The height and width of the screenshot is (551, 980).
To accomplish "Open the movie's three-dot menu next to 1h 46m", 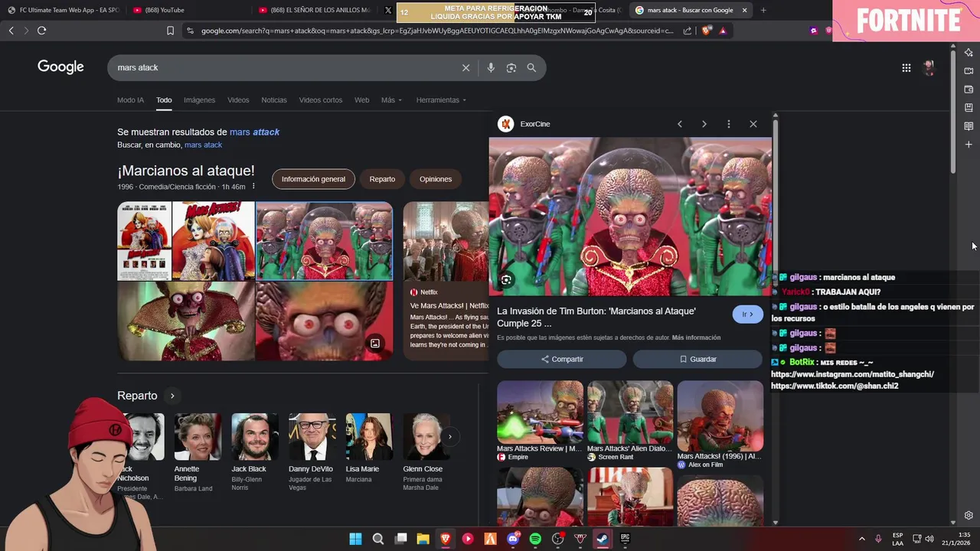I will pos(253,187).
